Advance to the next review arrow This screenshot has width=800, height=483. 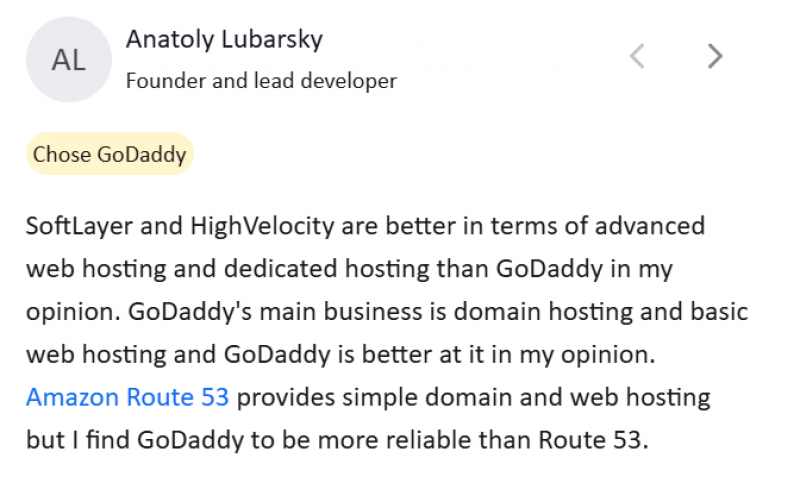click(714, 57)
